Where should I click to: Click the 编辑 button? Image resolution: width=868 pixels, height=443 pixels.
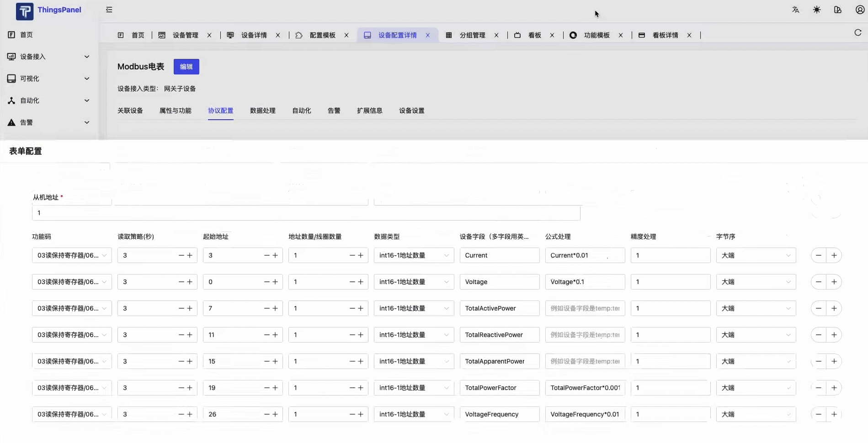point(186,67)
